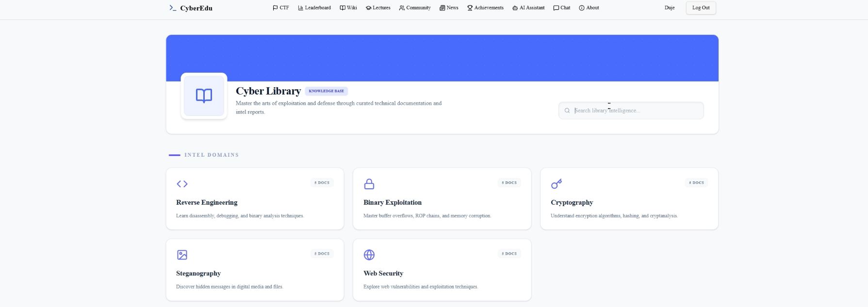Click the Binary Exploitation lock icon
This screenshot has height=307, width=868.
click(x=369, y=184)
